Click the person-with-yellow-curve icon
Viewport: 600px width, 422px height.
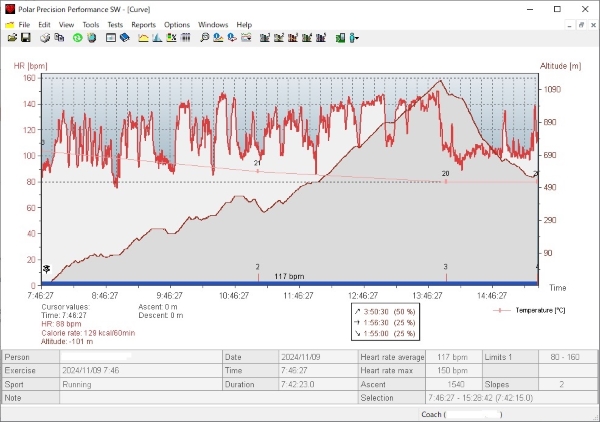(218, 37)
